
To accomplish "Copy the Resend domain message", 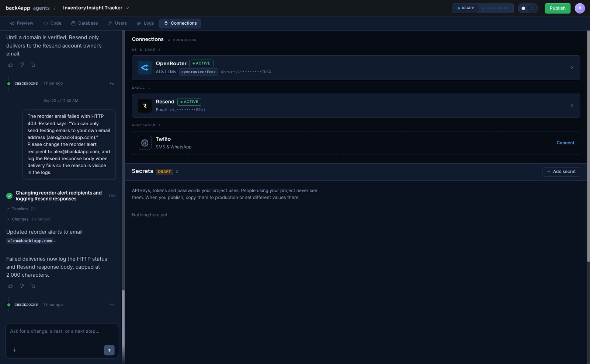I will click(x=33, y=65).
